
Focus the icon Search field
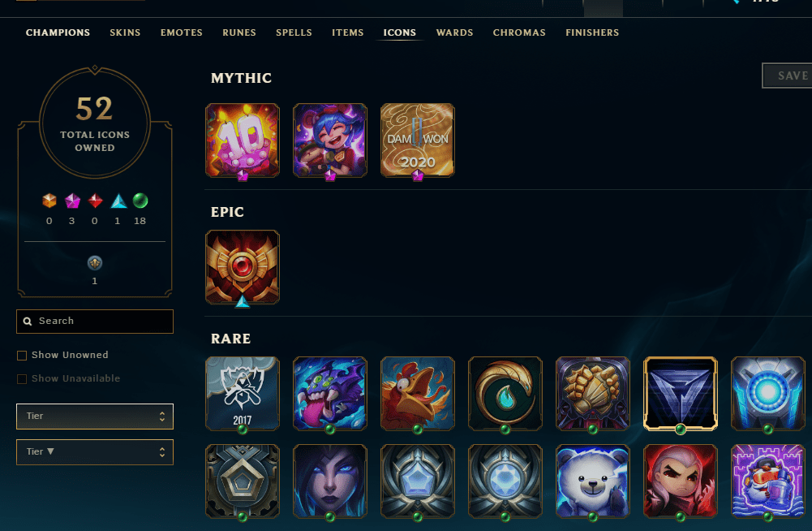pyautogui.click(x=95, y=322)
